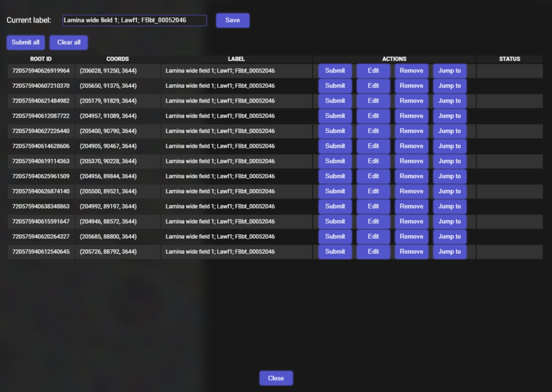Remove row 720575940638348863
The height and width of the screenshot is (392, 552).
(411, 207)
